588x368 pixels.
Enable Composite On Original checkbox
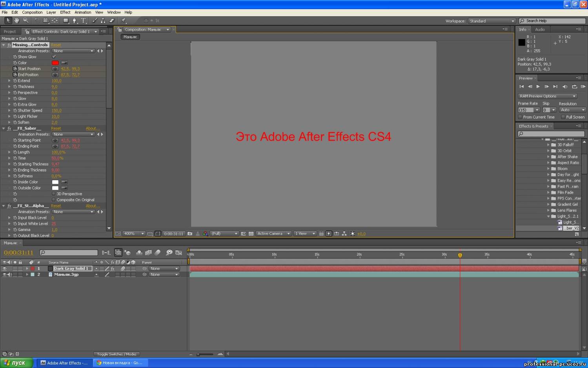pyautogui.click(x=54, y=200)
